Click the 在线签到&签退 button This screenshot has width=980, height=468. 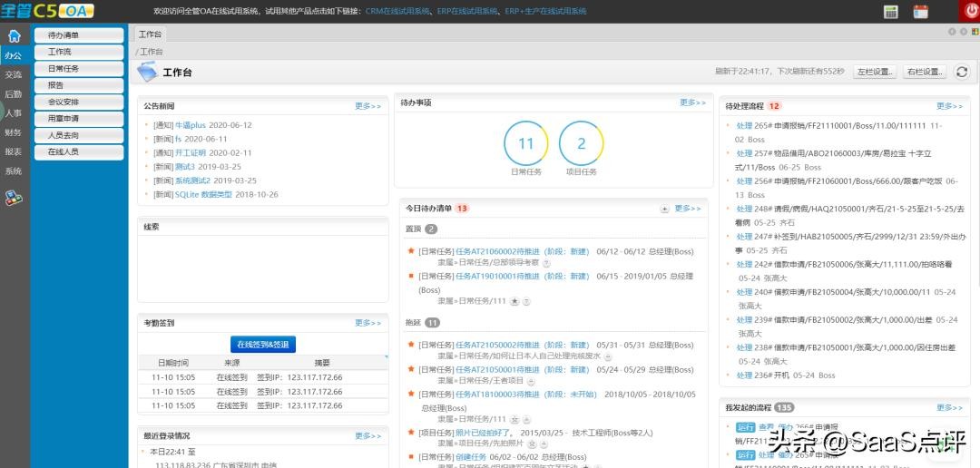(262, 345)
